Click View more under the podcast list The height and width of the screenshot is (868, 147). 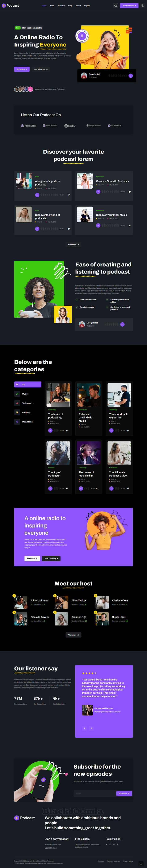(x=73, y=245)
